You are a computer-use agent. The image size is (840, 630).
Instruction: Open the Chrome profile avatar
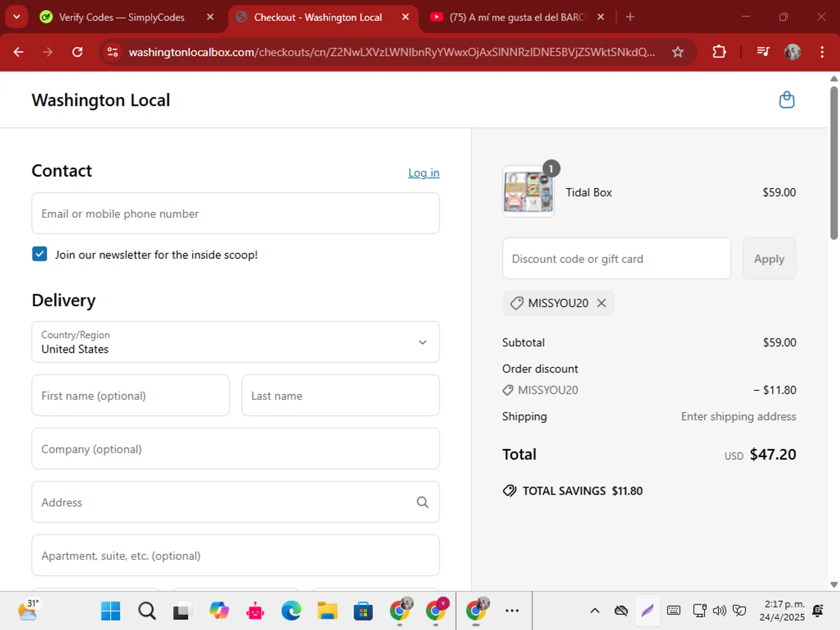point(792,52)
